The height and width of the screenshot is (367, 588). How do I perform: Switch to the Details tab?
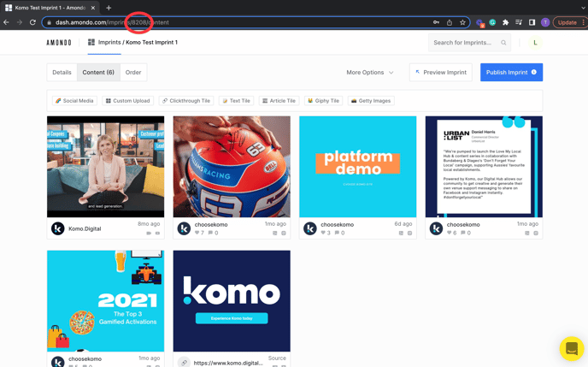(x=62, y=72)
